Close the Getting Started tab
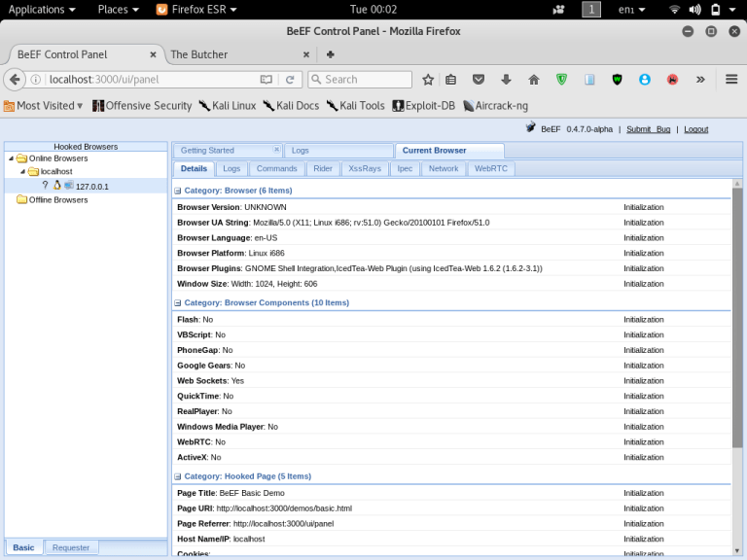The height and width of the screenshot is (560, 747). click(x=276, y=150)
